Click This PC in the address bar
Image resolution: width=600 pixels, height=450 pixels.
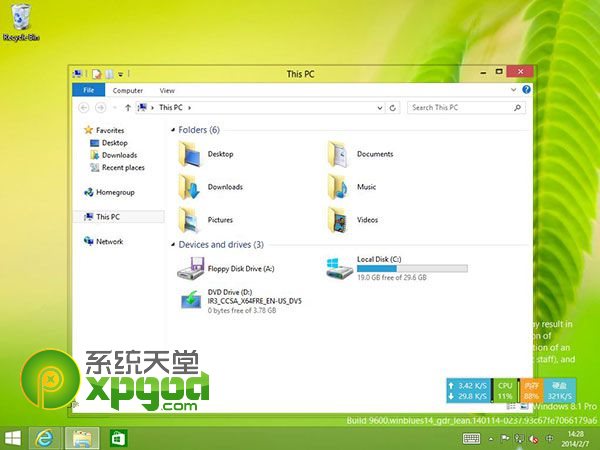[171, 108]
